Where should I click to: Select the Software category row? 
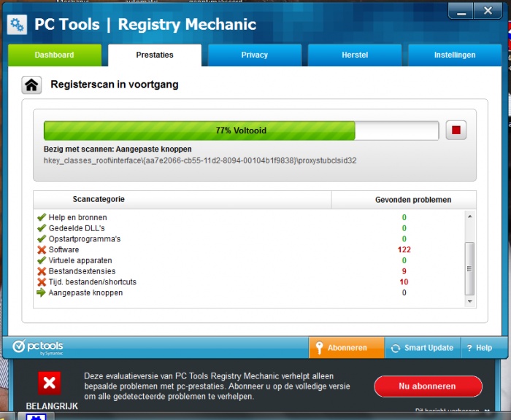point(250,249)
